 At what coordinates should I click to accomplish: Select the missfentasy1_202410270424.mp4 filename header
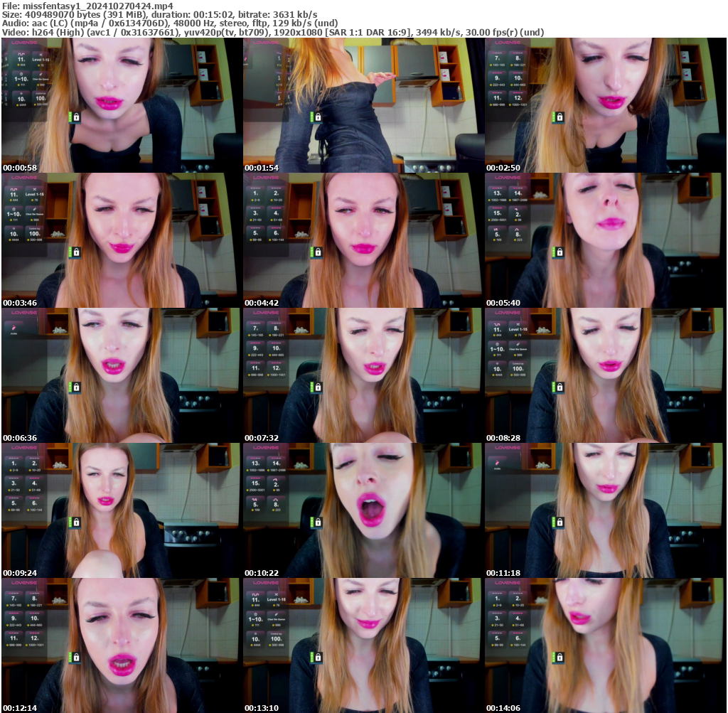pyautogui.click(x=85, y=4)
